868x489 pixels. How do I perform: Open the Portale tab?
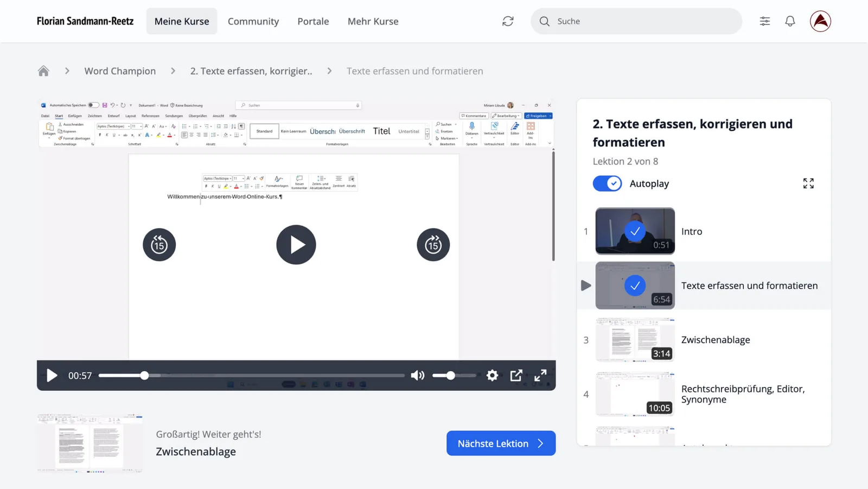click(313, 21)
